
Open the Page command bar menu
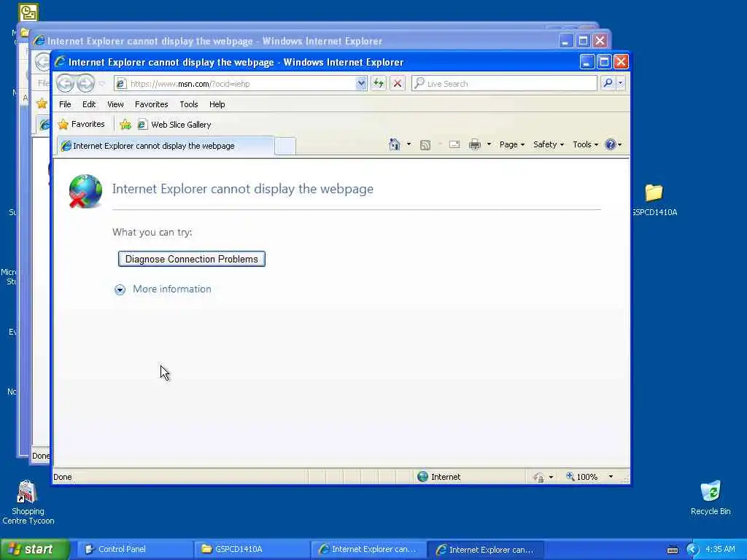[511, 144]
